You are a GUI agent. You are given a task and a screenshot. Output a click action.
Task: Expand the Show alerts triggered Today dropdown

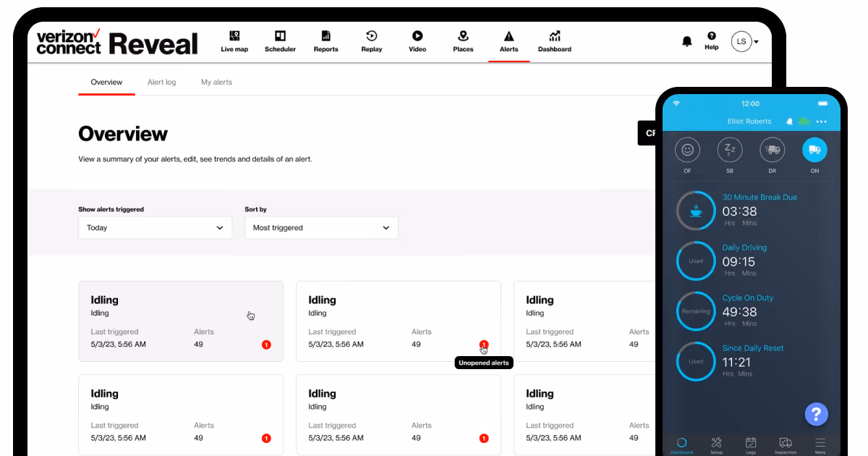pyautogui.click(x=155, y=227)
